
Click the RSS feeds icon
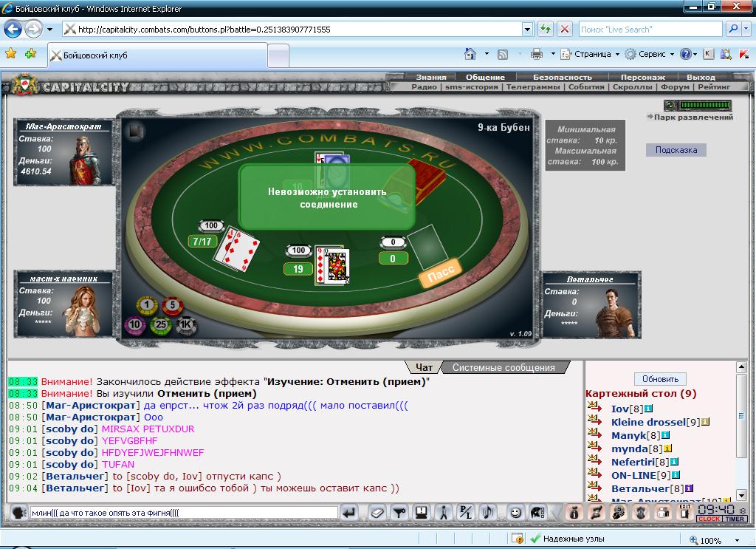point(503,54)
